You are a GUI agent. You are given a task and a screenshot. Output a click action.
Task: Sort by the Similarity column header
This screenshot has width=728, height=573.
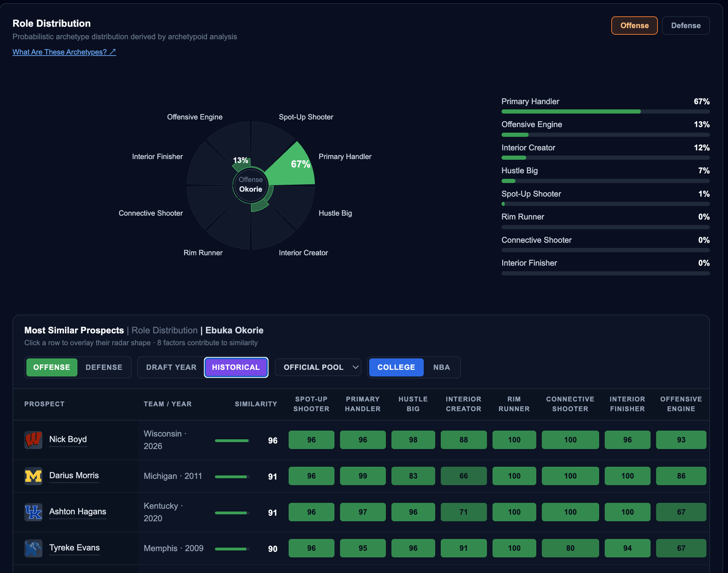point(256,404)
